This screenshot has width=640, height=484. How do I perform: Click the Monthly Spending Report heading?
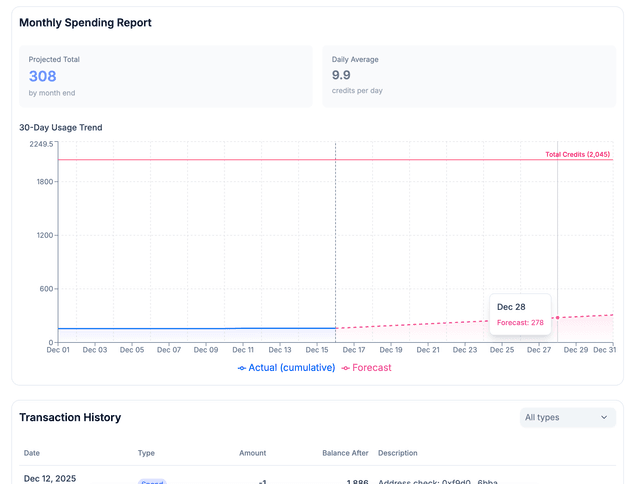(85, 22)
